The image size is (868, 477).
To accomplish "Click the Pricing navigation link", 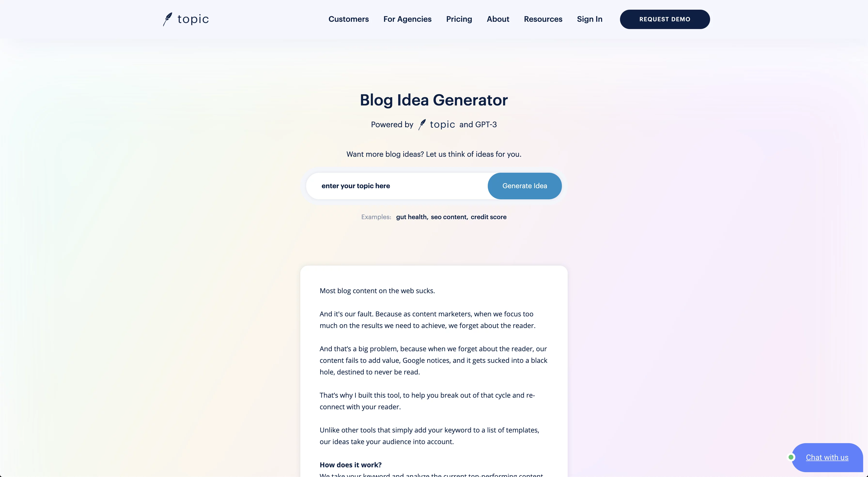I will [x=459, y=19].
